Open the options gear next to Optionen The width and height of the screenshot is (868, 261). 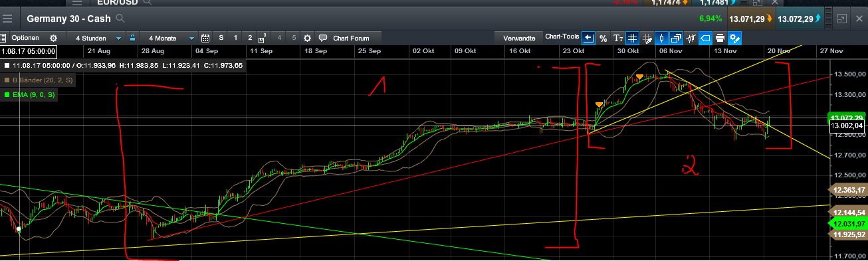[53, 38]
